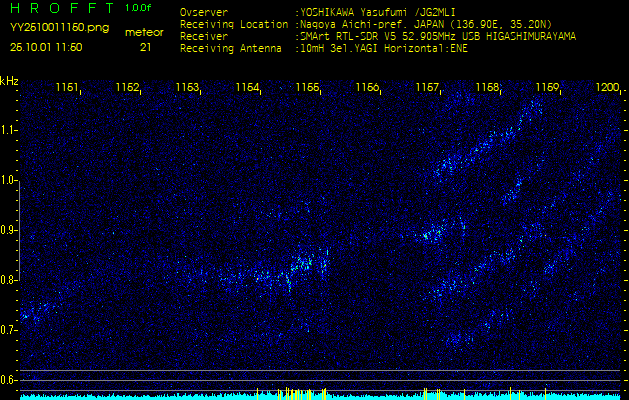Click the 1159 time axis label
Image resolution: width=629 pixels, height=400 pixels.
click(548, 87)
